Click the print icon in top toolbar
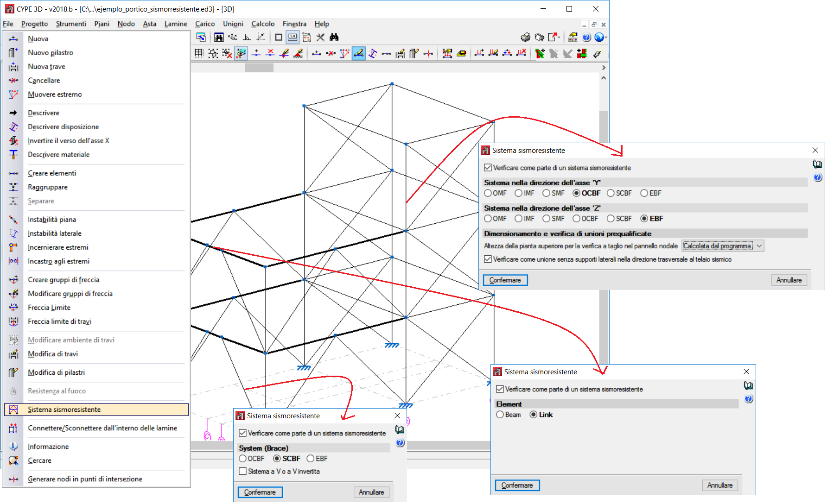Image resolution: width=827 pixels, height=504 pixels. tap(525, 37)
